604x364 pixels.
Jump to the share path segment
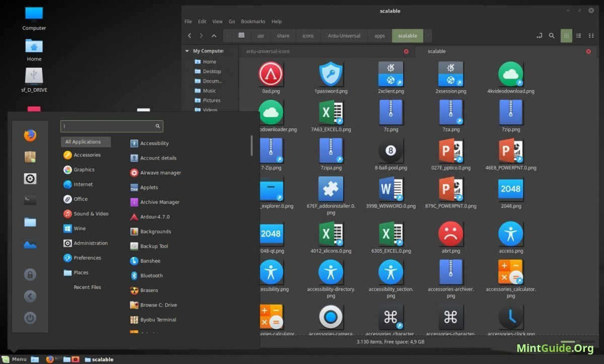tap(283, 36)
